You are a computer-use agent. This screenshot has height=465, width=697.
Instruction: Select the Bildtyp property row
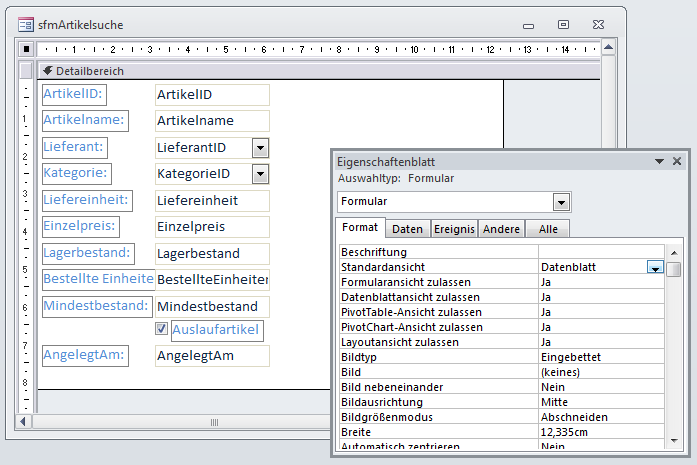[x=438, y=356]
